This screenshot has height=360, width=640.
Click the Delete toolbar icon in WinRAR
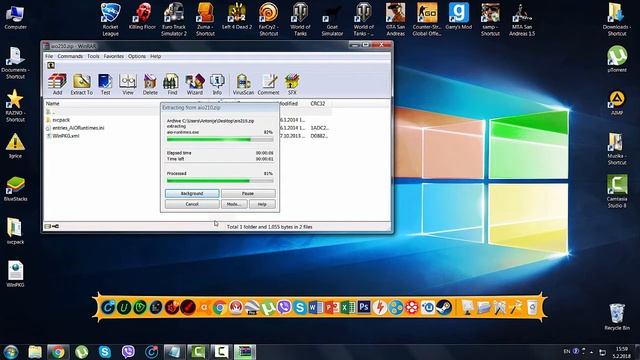pyautogui.click(x=150, y=84)
